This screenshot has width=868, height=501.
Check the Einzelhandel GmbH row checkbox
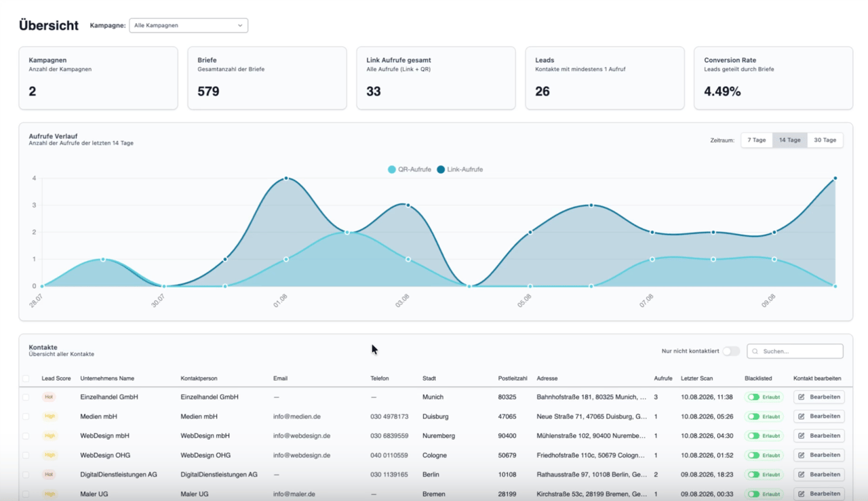(x=26, y=397)
